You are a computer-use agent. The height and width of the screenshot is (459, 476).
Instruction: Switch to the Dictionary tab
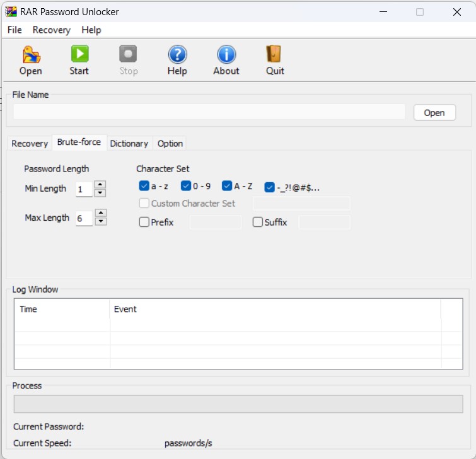[129, 143]
